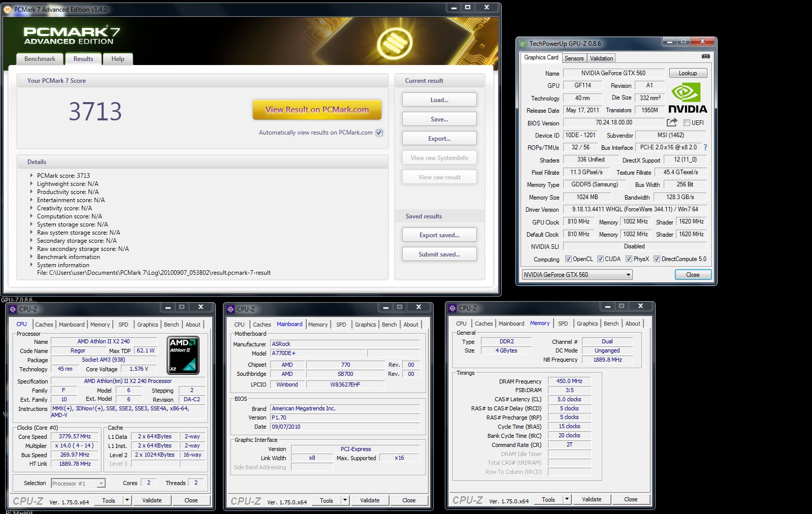The image size is (812, 514).
Task: Click the Bus Interface question mark icon
Action: click(x=705, y=147)
